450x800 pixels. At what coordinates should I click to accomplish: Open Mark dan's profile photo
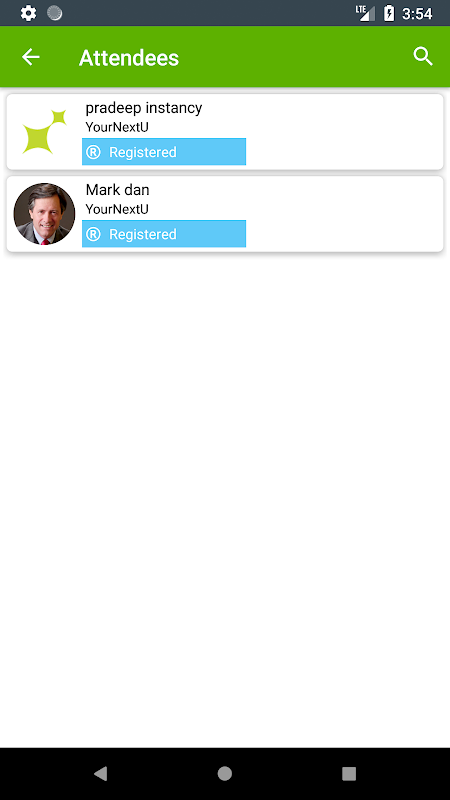coord(44,214)
